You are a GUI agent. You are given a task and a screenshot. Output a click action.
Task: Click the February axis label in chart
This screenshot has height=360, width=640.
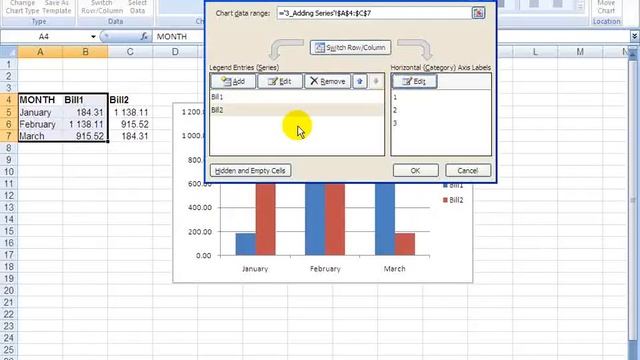[325, 269]
